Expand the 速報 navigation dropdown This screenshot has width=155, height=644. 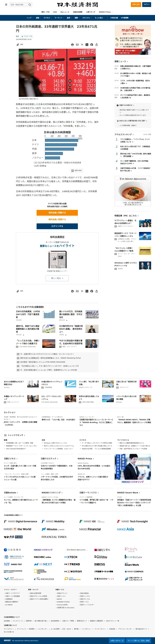coord(38,18)
